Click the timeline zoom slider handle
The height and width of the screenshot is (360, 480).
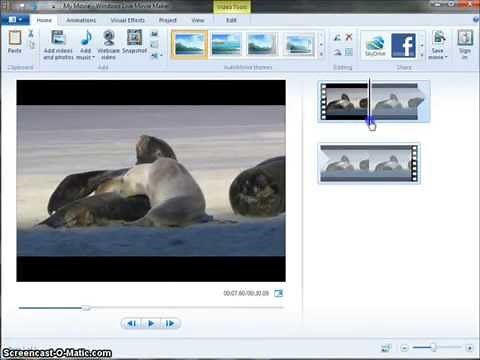click(434, 348)
